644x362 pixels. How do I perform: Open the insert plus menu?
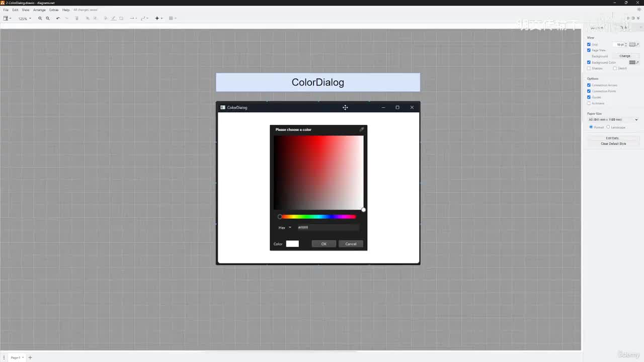click(158, 18)
